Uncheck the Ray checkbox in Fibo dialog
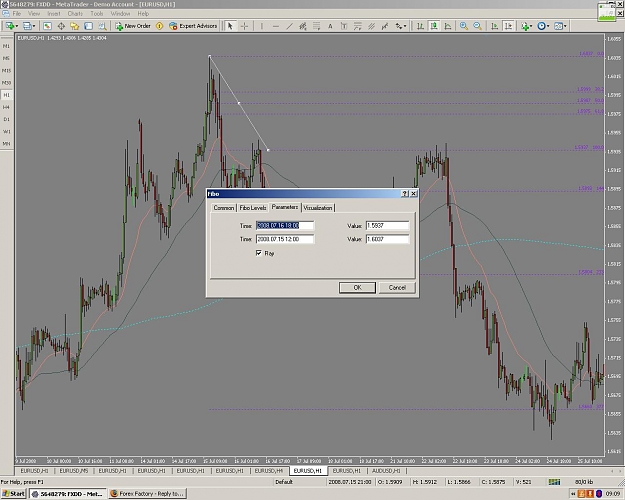625x500 pixels. (x=259, y=253)
